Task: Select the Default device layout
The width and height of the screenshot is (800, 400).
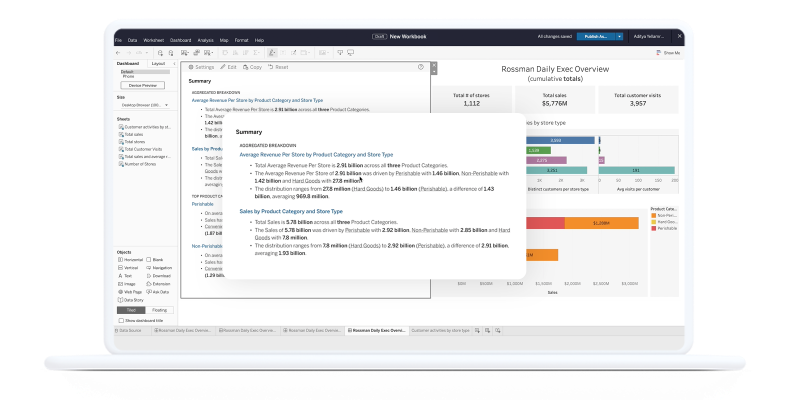Action: tap(145, 72)
